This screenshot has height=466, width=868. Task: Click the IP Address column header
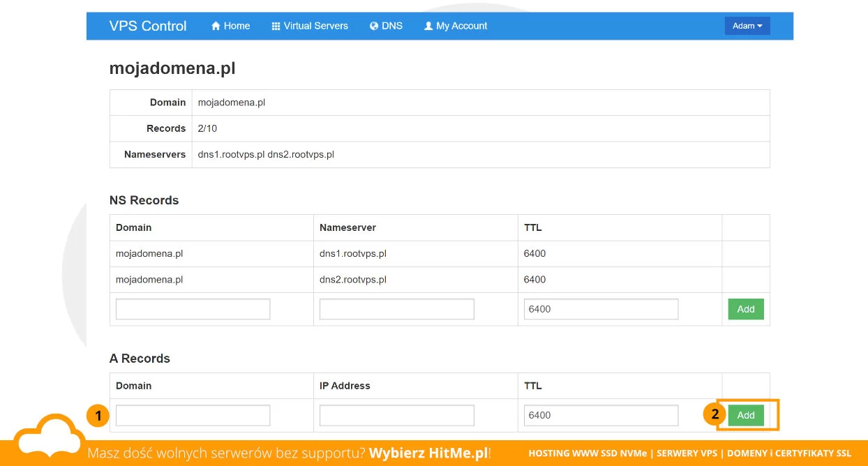pos(345,386)
